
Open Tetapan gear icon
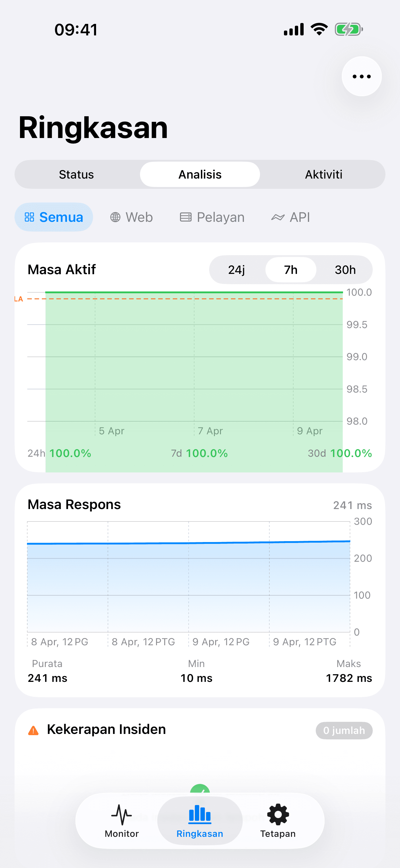(278, 814)
